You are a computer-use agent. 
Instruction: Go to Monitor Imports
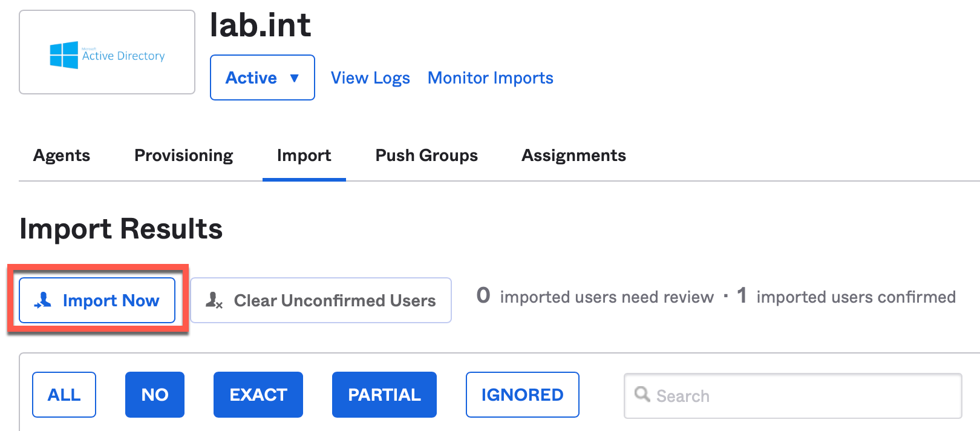490,78
